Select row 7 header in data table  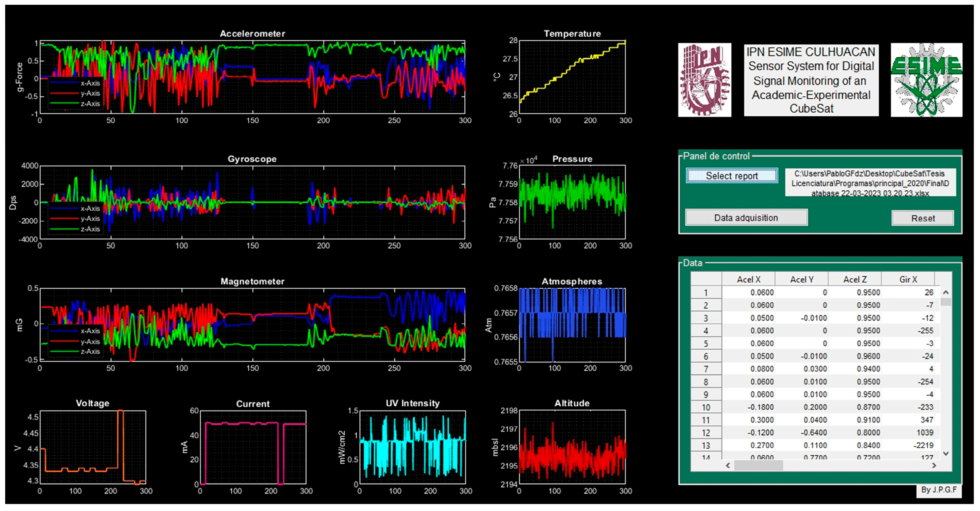point(706,369)
